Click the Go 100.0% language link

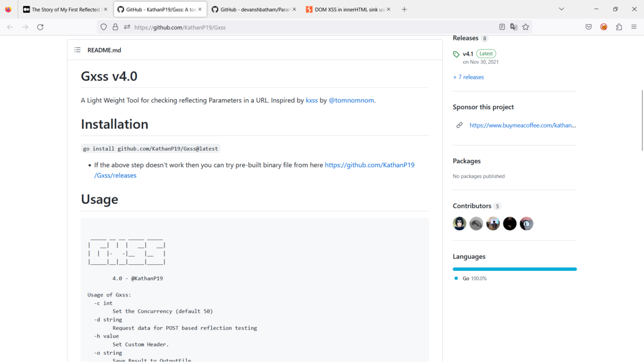(x=471, y=278)
